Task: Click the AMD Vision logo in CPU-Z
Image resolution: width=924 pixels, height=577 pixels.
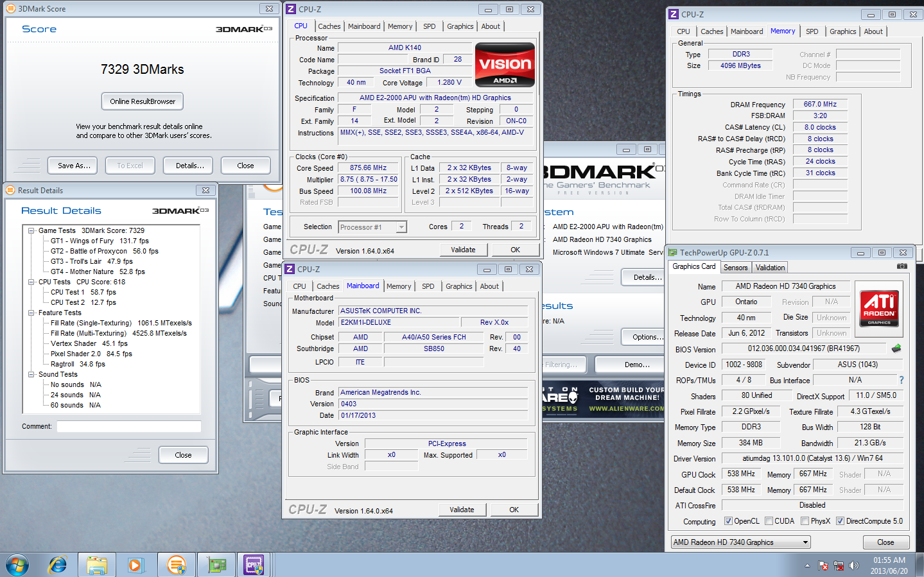Action: (505, 64)
